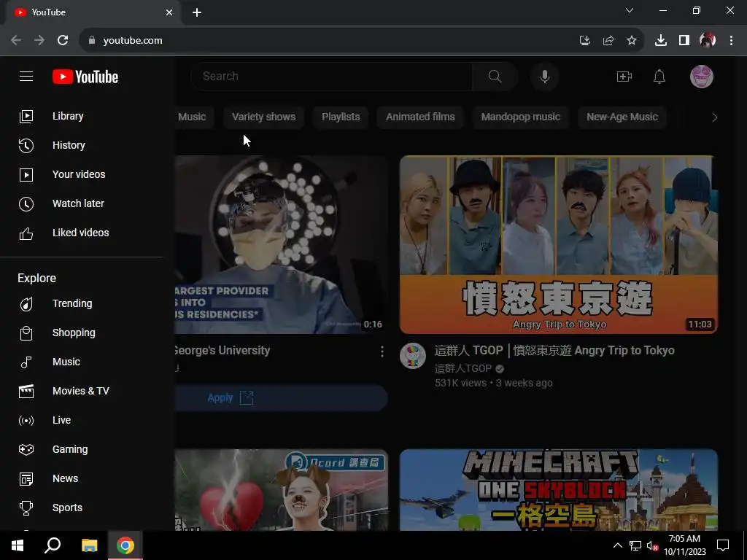Image resolution: width=747 pixels, height=560 pixels.
Task: Toggle the Chrome side panel icon
Action: [x=684, y=41]
